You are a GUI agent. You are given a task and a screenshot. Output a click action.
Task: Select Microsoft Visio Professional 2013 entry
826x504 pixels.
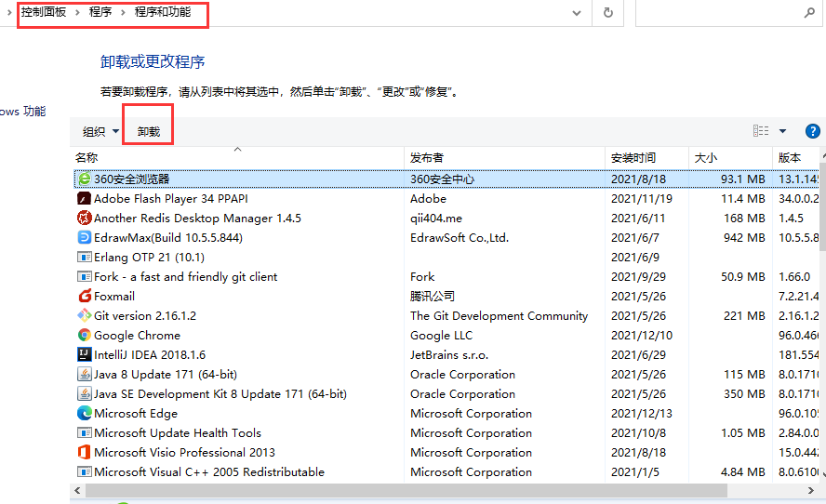184,452
